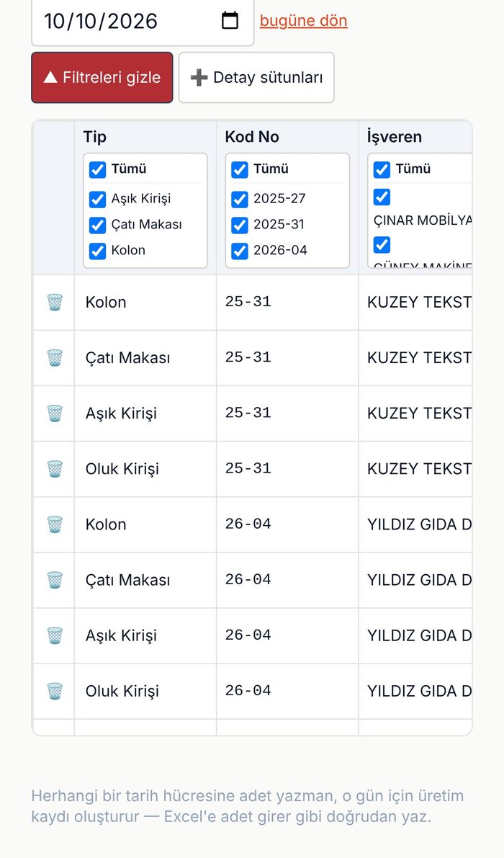Click trash icon beside Oluk Kirişi 26-04
Viewport: 504px width, 858px height.
pyautogui.click(x=55, y=691)
